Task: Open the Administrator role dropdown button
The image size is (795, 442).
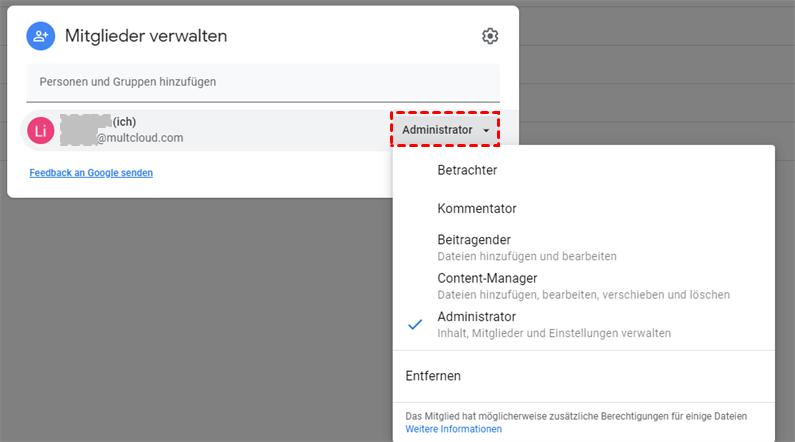Action: (445, 130)
